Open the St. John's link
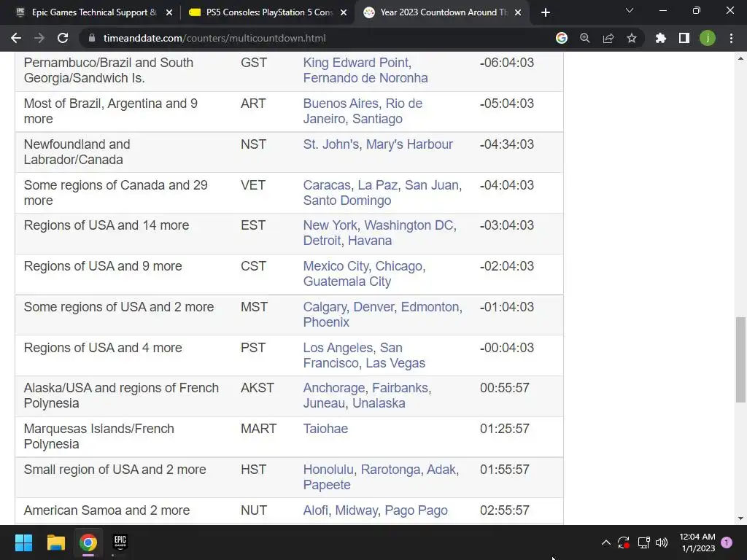 coord(331,144)
